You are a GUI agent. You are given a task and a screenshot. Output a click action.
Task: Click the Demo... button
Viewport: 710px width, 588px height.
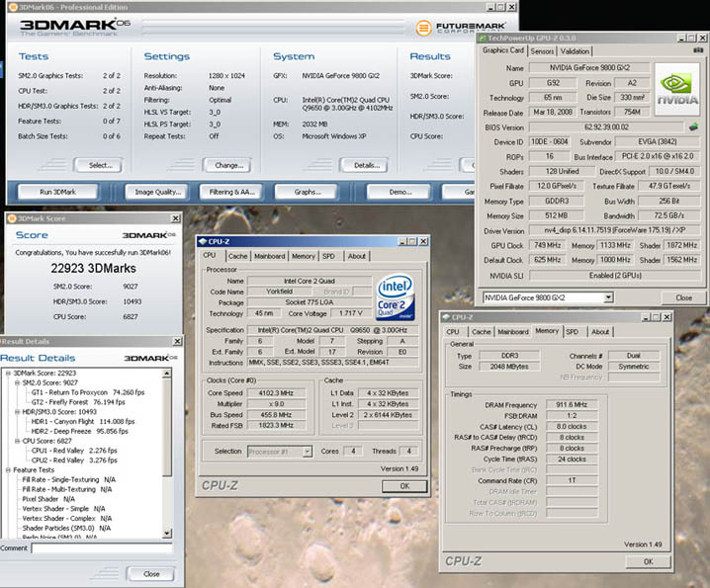click(399, 192)
